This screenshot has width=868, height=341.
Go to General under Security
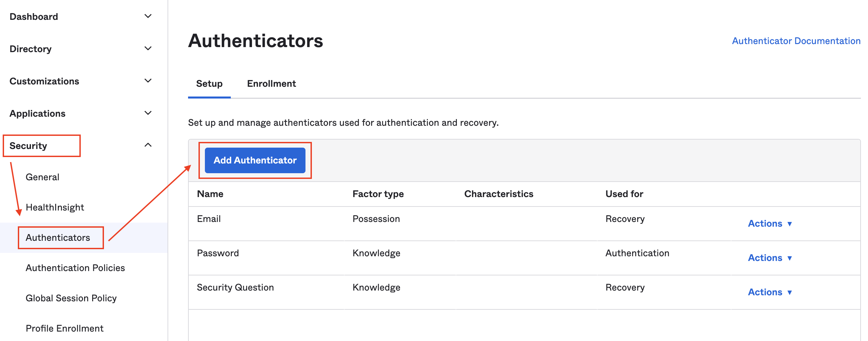coord(42,177)
